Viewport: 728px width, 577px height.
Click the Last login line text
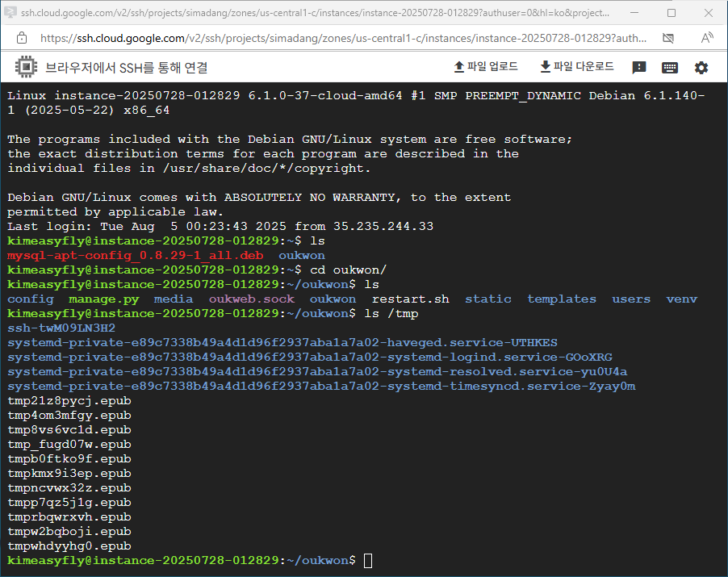coord(220,227)
